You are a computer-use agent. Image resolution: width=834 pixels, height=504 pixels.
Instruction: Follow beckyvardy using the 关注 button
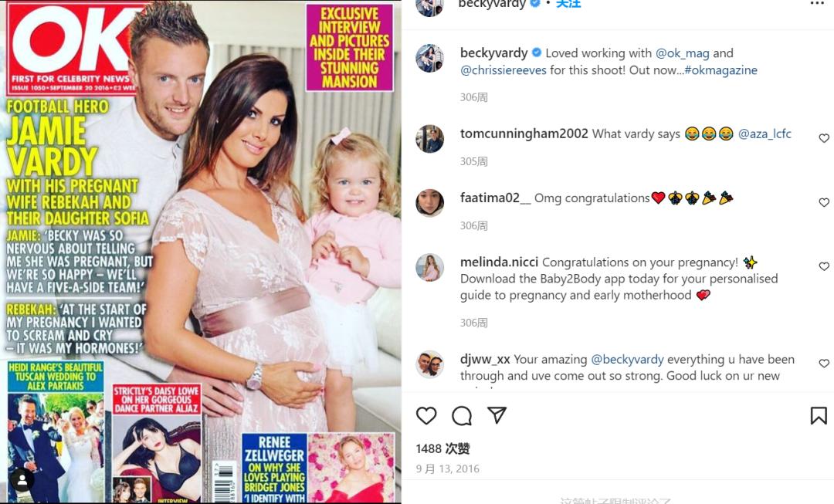[568, 5]
